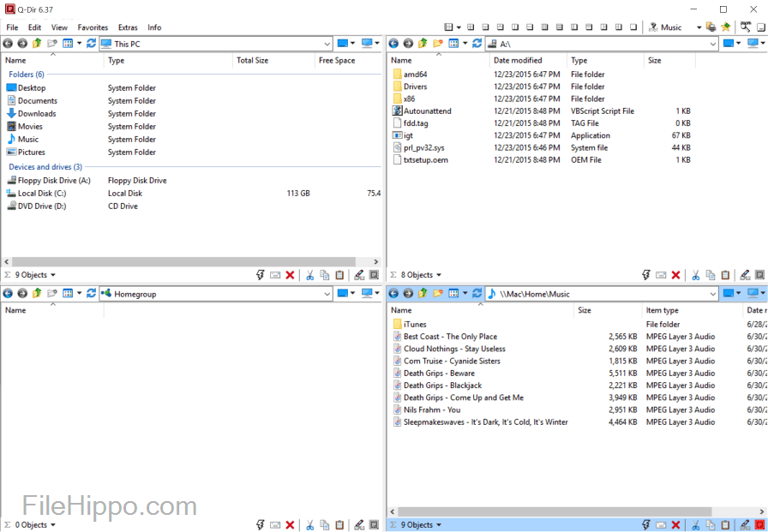The height and width of the screenshot is (532, 768).
Task: Select Floppy Disk Drive (A:)
Action: [49, 181]
